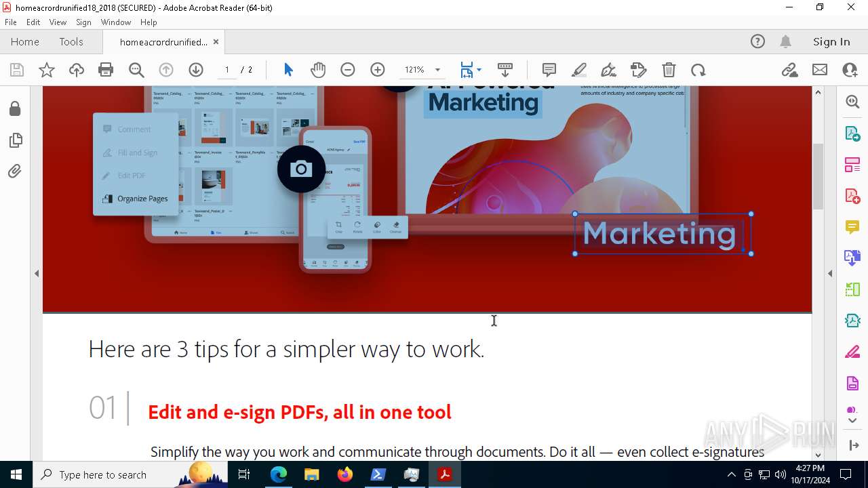Open the View menu
Screen dimensions: 868x488
click(58, 22)
